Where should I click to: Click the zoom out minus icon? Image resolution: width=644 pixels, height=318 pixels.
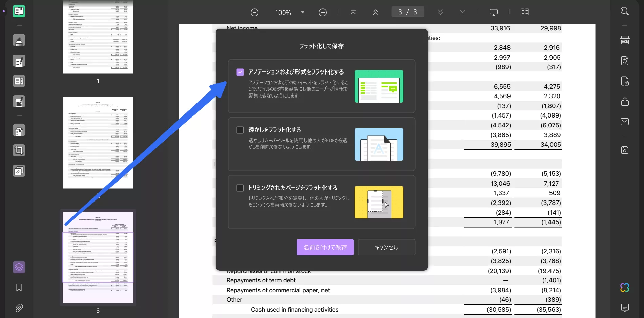click(255, 13)
